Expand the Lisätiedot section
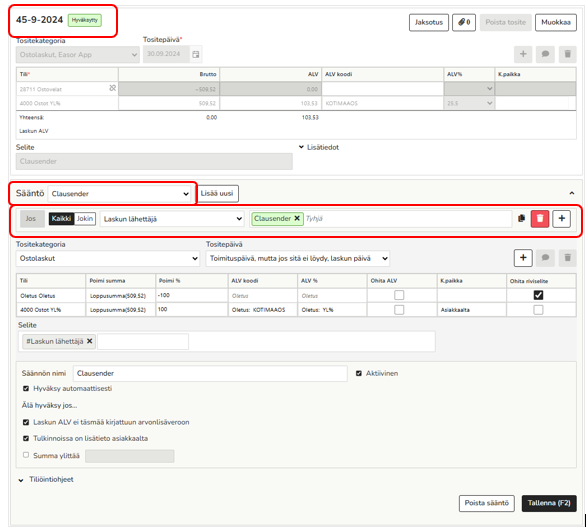Screen dimensions: 586x528 click(319, 147)
